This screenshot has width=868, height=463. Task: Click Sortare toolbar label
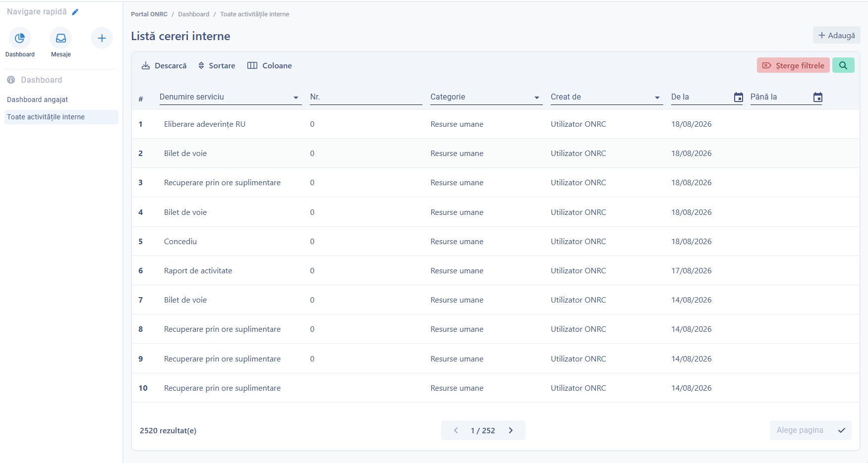click(x=222, y=65)
